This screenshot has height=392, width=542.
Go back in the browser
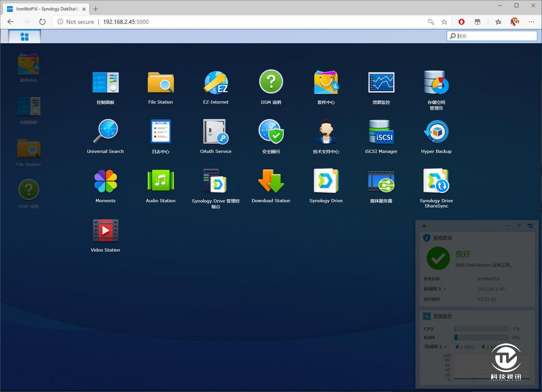pyautogui.click(x=11, y=22)
